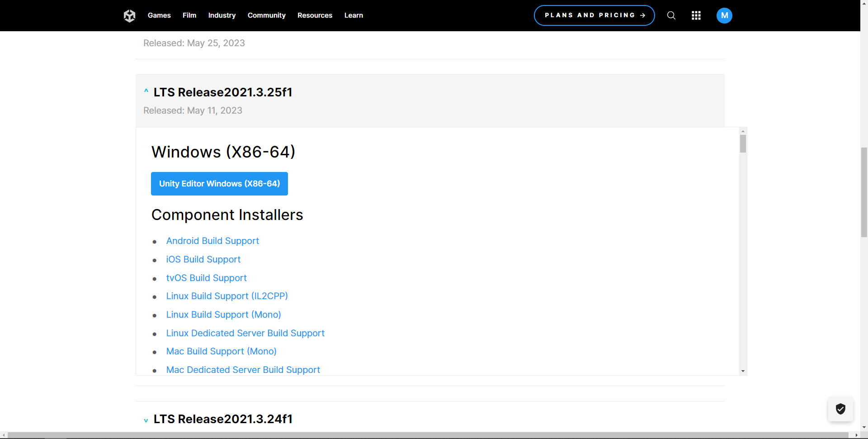Click the horizontal scroll-left arrow
Viewport: 868px width, 439px height.
[4, 435]
